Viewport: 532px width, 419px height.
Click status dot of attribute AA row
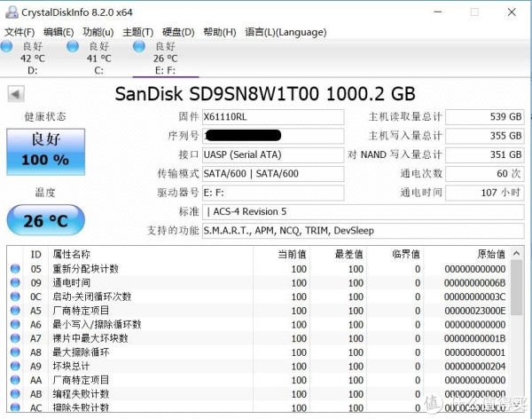point(15,380)
